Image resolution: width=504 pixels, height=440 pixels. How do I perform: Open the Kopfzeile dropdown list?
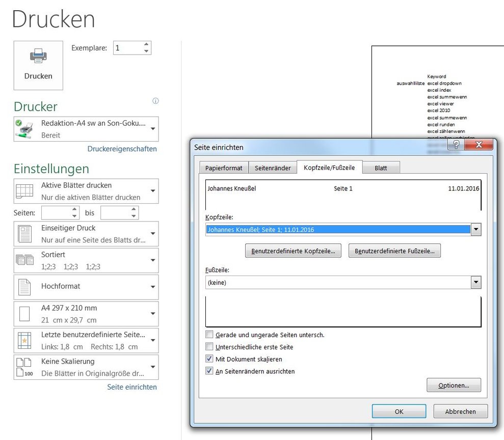point(476,229)
